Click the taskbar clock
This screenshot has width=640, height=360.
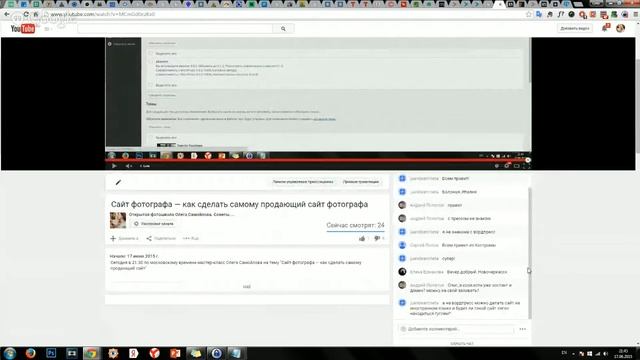tap(623, 353)
